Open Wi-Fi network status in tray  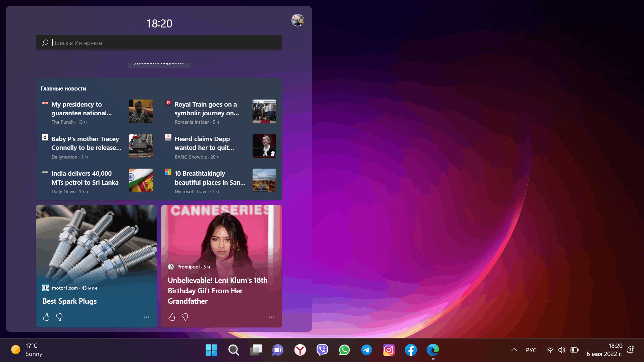[x=550, y=350]
